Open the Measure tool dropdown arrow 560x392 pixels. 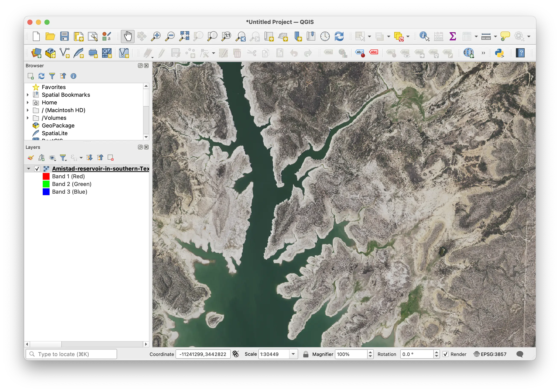(x=495, y=37)
